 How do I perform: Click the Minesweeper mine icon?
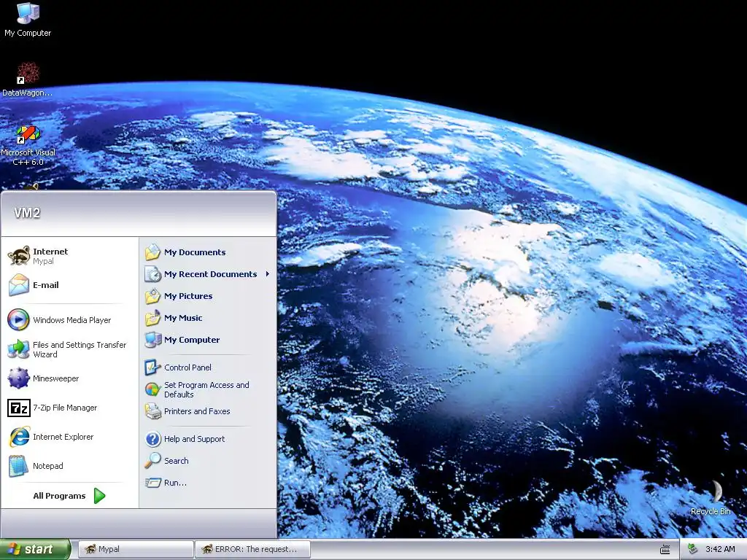coord(18,378)
